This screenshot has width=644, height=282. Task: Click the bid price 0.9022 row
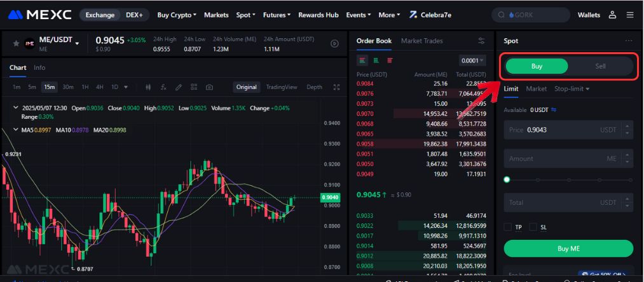[x=421, y=225]
